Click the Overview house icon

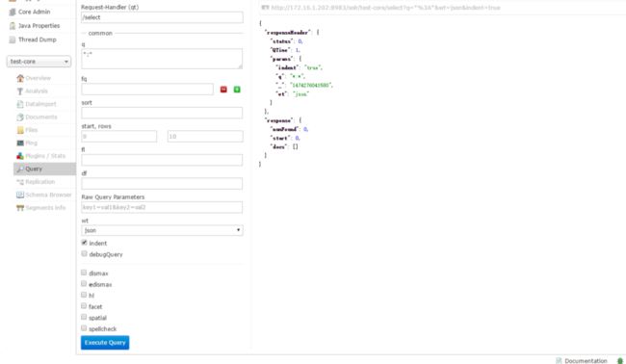20,78
